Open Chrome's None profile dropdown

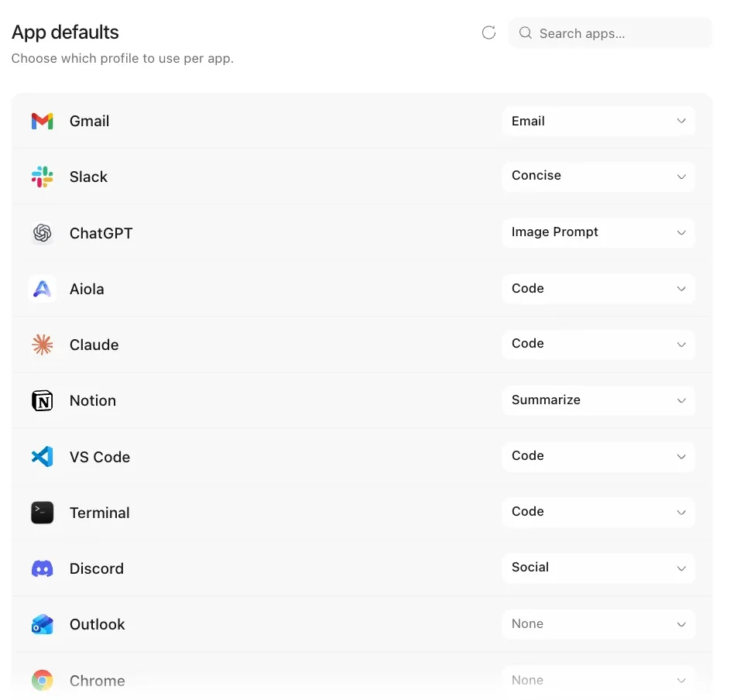click(x=598, y=681)
